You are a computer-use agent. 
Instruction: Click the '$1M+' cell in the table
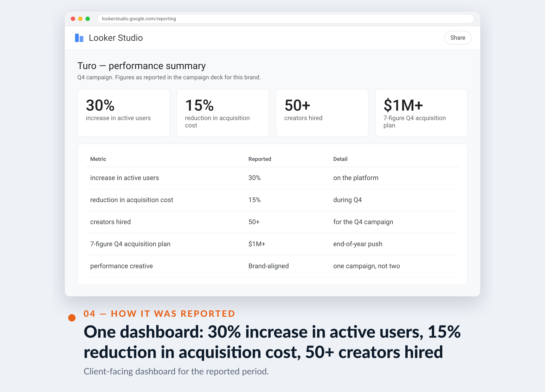(x=257, y=244)
